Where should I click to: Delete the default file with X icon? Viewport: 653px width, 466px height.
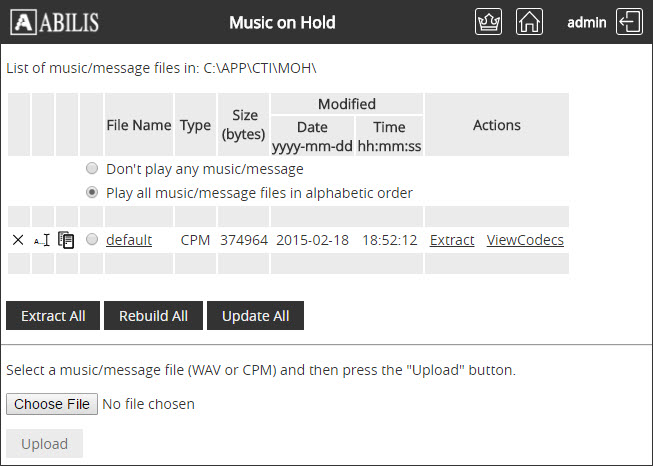[x=18, y=240]
